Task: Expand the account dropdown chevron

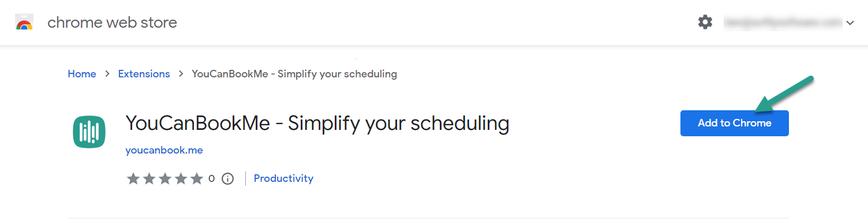Action: pyautogui.click(x=850, y=23)
